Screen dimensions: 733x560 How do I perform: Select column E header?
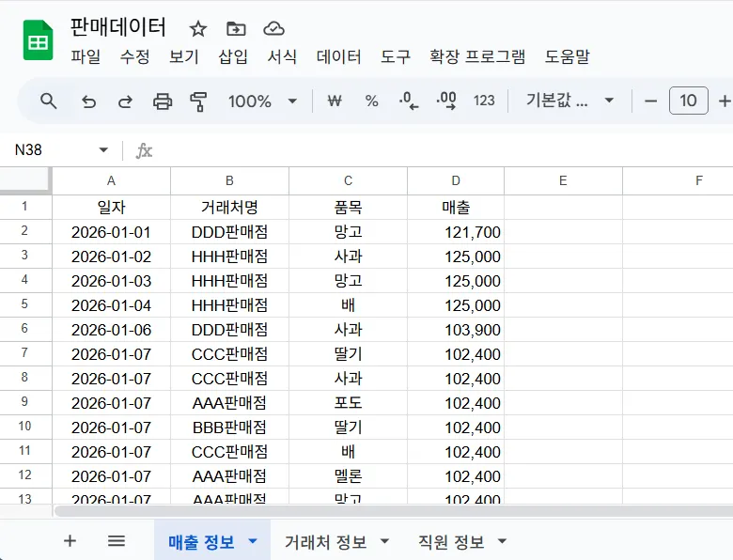pos(563,181)
